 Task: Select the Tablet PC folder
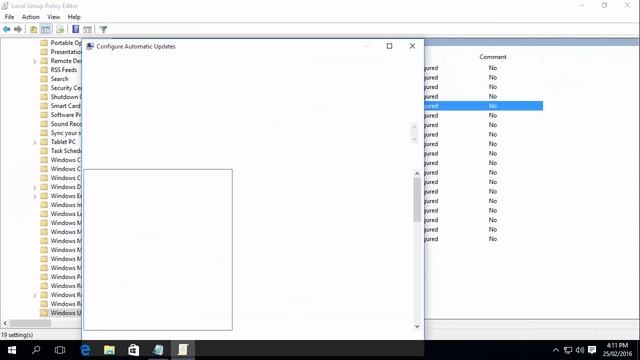coord(58,142)
